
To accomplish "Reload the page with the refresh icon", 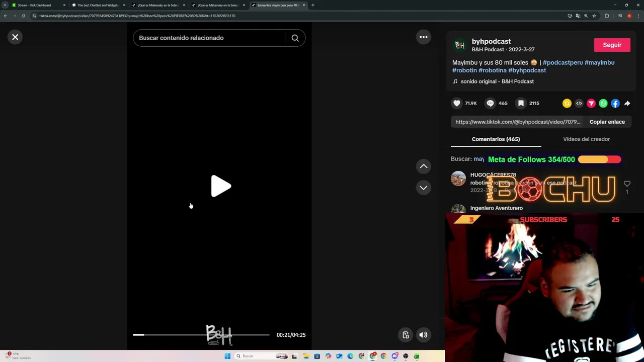I will tap(24, 16).
